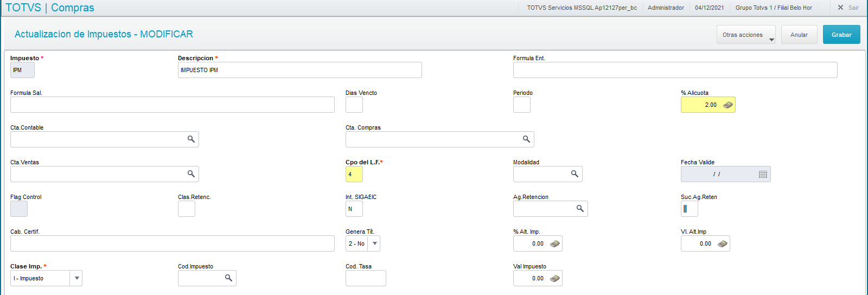This screenshot has height=295, width=868.
Task: Click the Cta. Compras lookup magnifier
Action: click(x=526, y=139)
